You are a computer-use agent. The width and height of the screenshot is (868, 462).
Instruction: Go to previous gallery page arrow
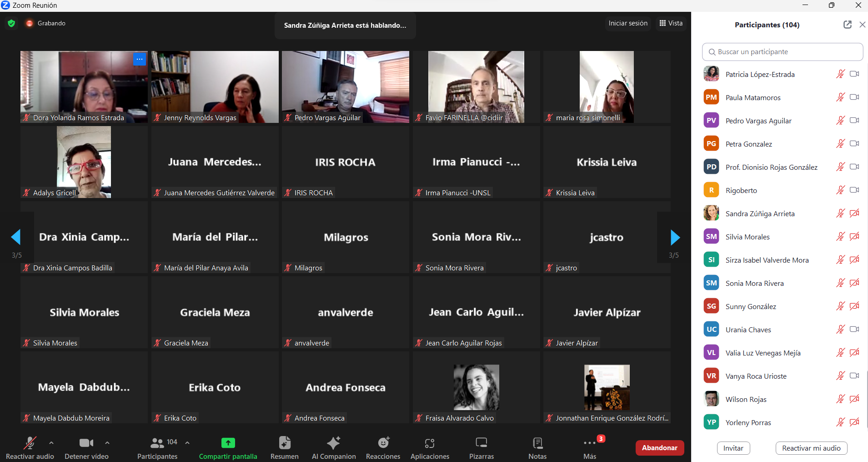coord(16,237)
